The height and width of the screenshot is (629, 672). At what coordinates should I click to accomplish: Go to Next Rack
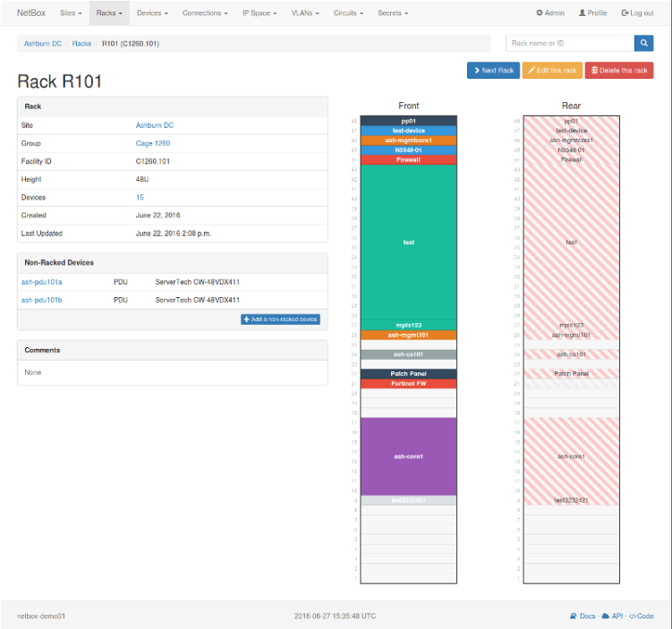point(493,71)
